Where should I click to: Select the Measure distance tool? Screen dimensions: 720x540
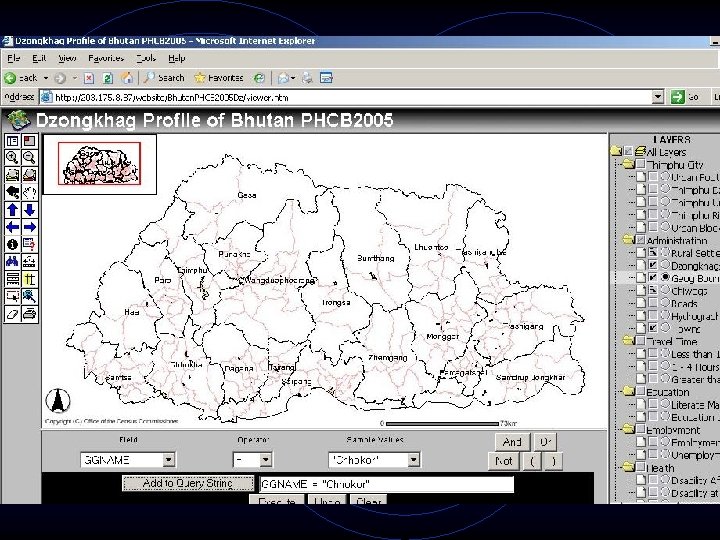click(30, 262)
